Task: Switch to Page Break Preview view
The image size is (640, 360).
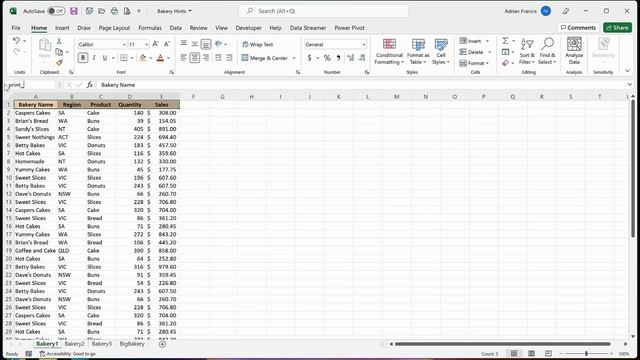Action: click(548, 353)
